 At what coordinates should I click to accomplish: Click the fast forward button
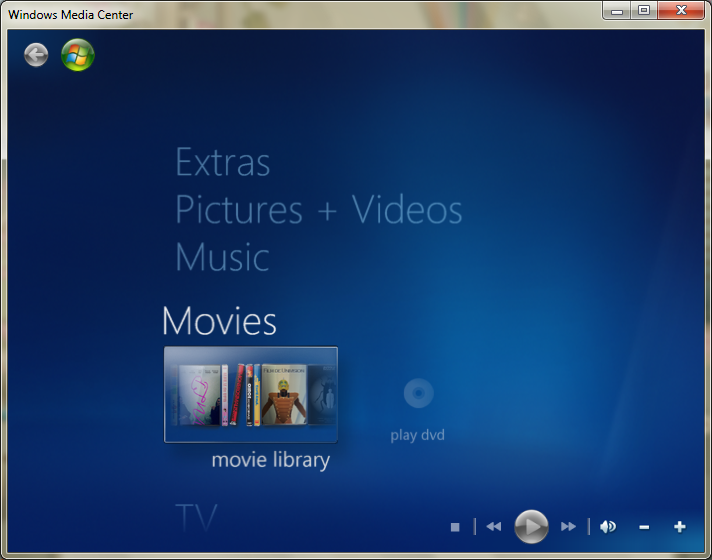coord(568,526)
